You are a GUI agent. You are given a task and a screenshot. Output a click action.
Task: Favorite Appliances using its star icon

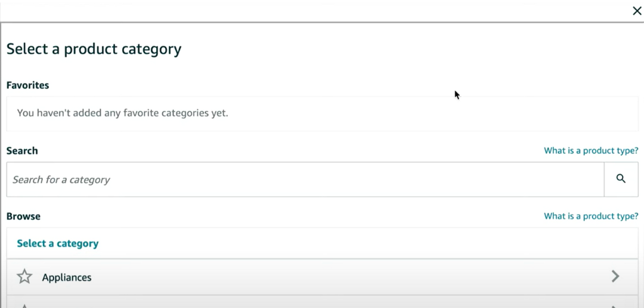click(x=24, y=277)
